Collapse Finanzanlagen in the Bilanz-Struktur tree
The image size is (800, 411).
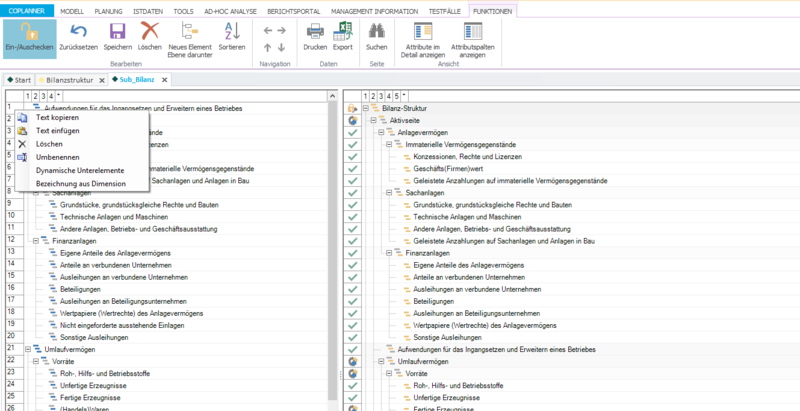pos(389,253)
